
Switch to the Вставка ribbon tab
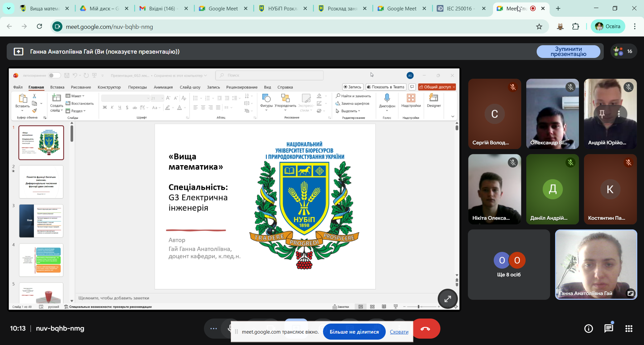pyautogui.click(x=57, y=87)
